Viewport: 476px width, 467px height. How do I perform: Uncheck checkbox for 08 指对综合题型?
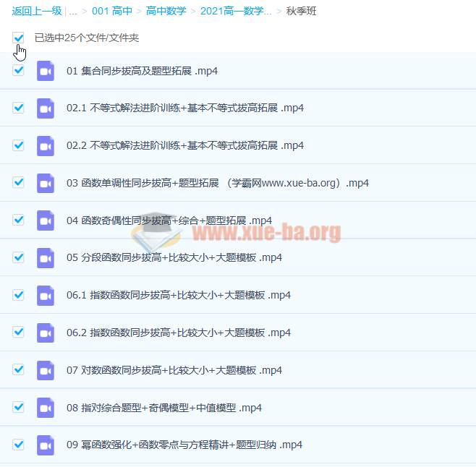[19, 407]
